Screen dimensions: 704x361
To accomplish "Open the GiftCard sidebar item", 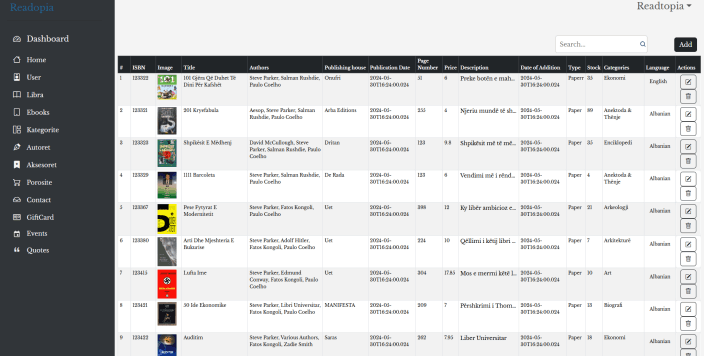I will click(x=40, y=217).
